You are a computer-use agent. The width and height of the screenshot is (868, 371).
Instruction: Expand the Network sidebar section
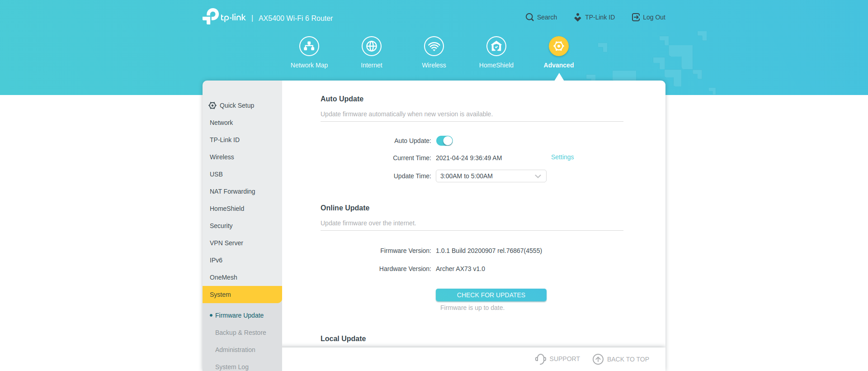(x=222, y=123)
